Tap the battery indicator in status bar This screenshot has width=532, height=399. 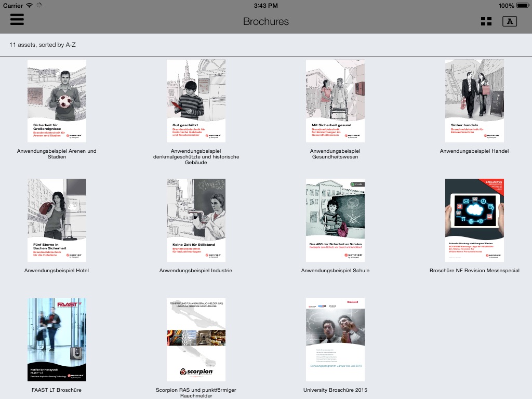click(x=523, y=5)
